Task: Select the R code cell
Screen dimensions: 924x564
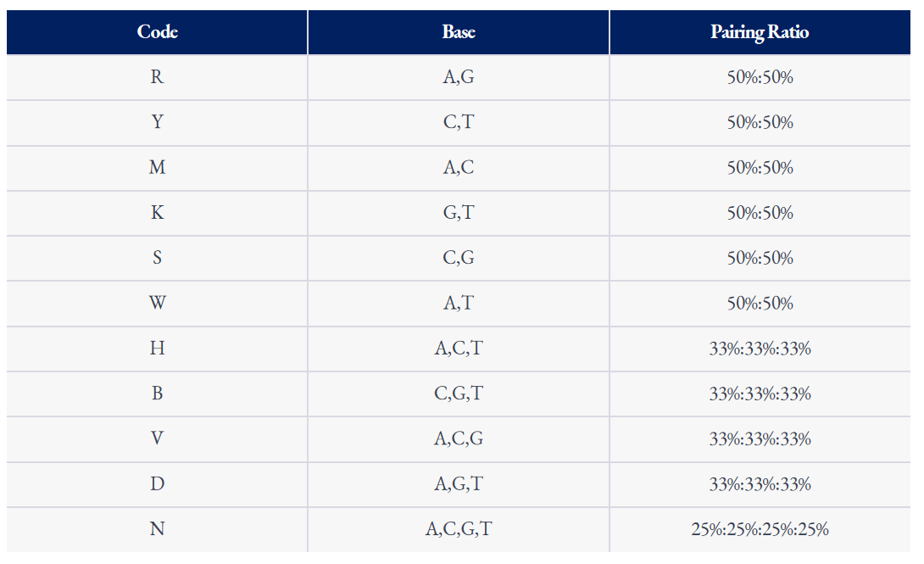Action: (157, 77)
